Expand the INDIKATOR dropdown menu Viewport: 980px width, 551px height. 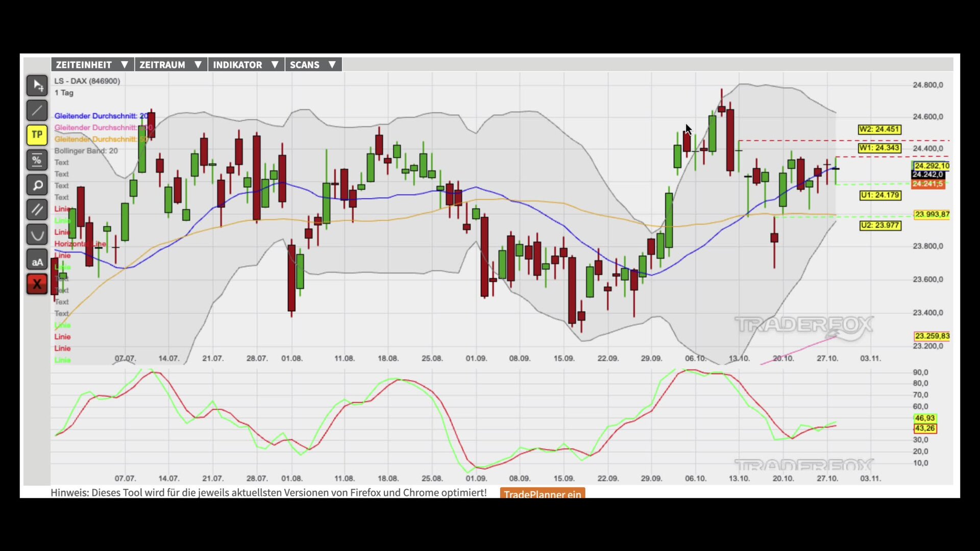pyautogui.click(x=246, y=65)
